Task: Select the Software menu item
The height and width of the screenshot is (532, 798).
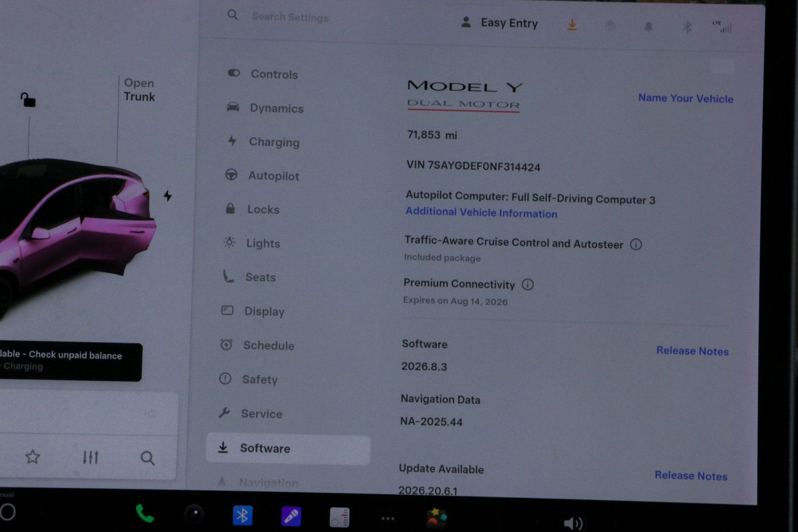Action: (x=288, y=449)
